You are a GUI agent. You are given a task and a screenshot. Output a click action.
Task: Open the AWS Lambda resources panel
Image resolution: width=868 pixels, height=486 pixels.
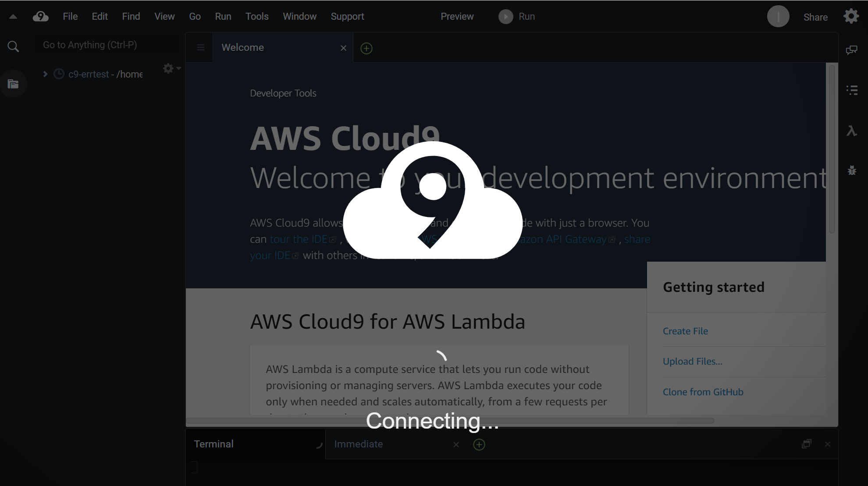(x=852, y=131)
